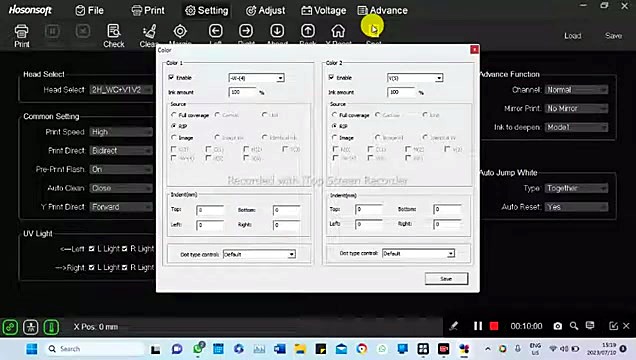Select RIP source for Color 2
Screen dimensions: 636x360
(x=334, y=126)
